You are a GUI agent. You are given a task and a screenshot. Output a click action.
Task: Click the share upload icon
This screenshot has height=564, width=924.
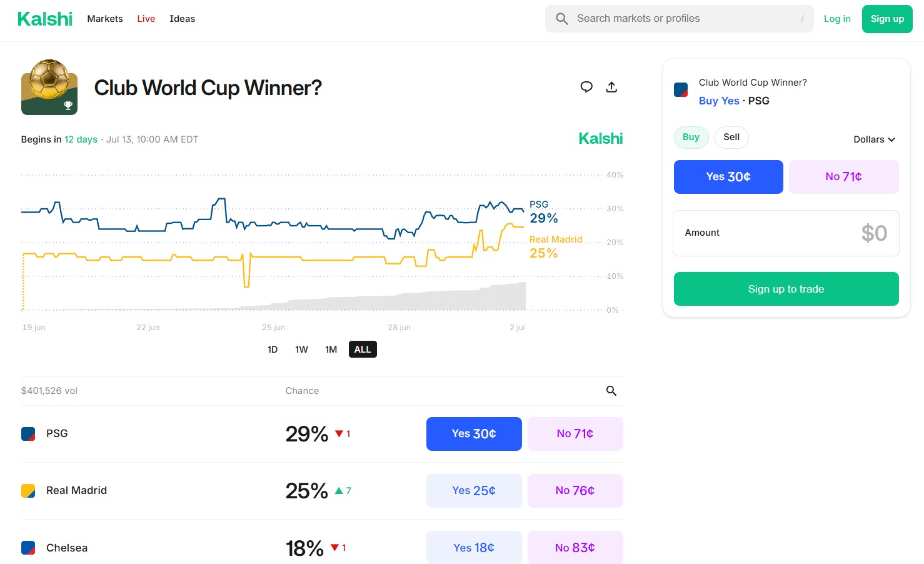coord(611,87)
